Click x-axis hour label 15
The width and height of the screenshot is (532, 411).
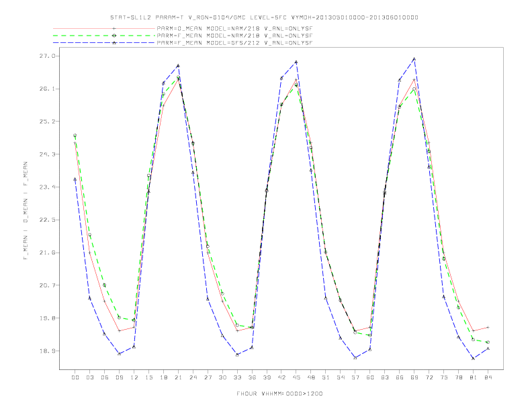[148, 377]
